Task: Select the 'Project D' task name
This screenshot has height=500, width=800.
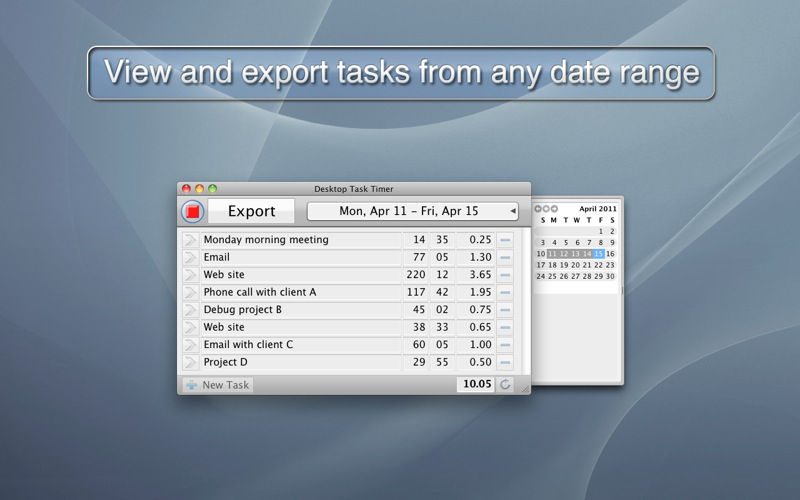Action: pos(301,362)
